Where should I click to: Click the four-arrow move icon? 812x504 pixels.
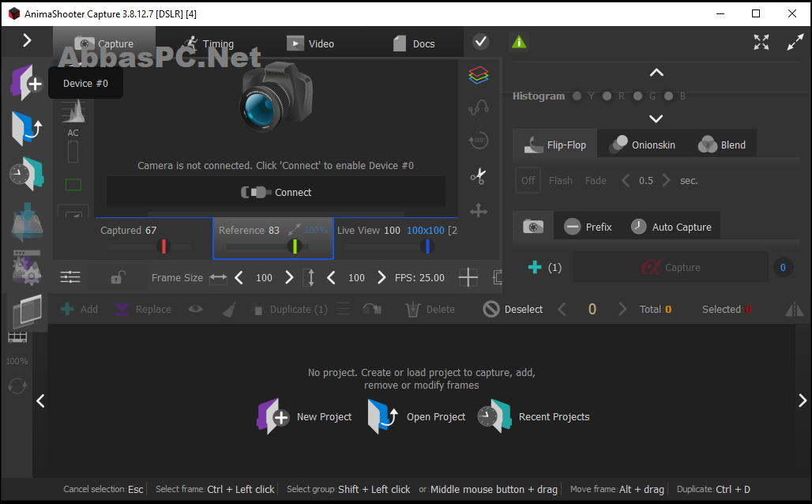(x=479, y=211)
